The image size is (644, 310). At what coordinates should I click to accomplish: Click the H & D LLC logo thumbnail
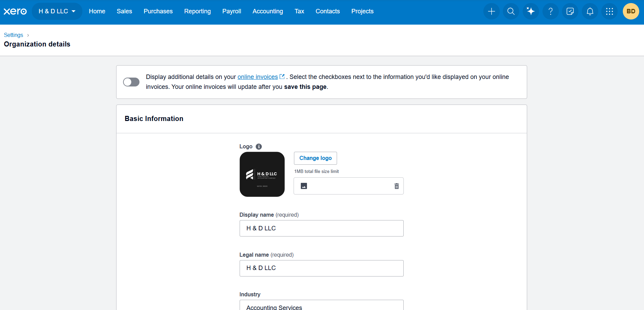coord(262,174)
